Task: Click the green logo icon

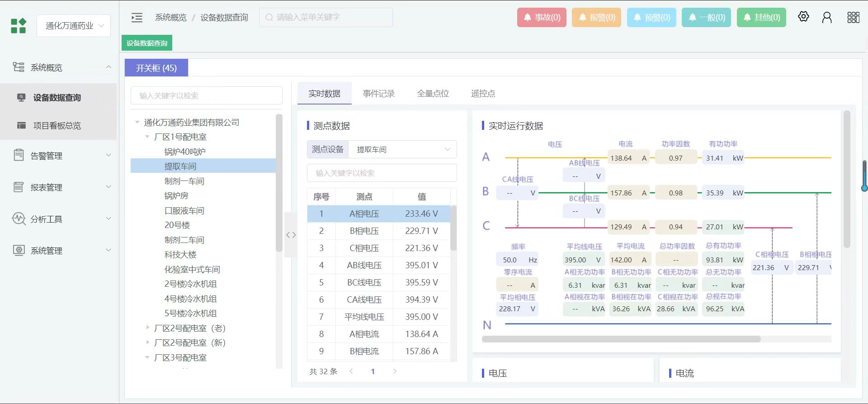Action: pyautogui.click(x=19, y=26)
